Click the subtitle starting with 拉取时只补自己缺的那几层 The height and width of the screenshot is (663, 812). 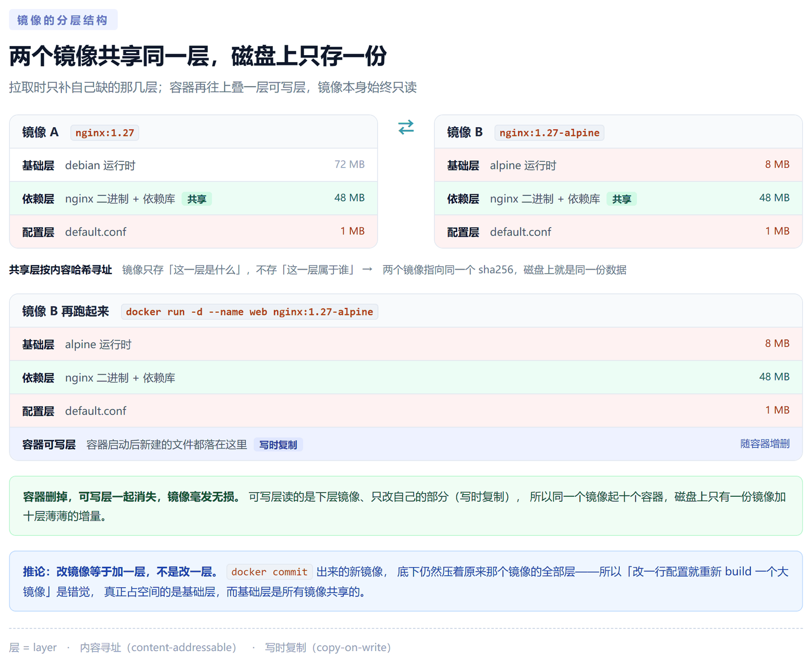tap(213, 87)
